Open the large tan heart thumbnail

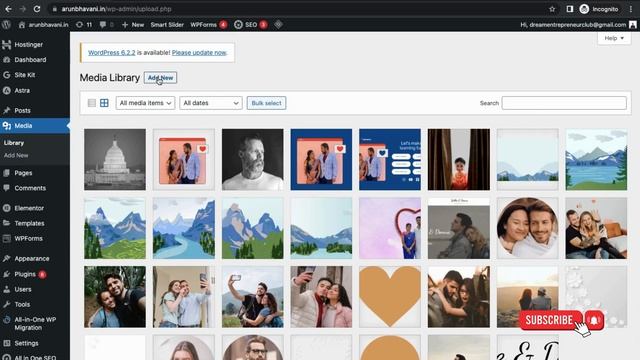pyautogui.click(x=390, y=297)
